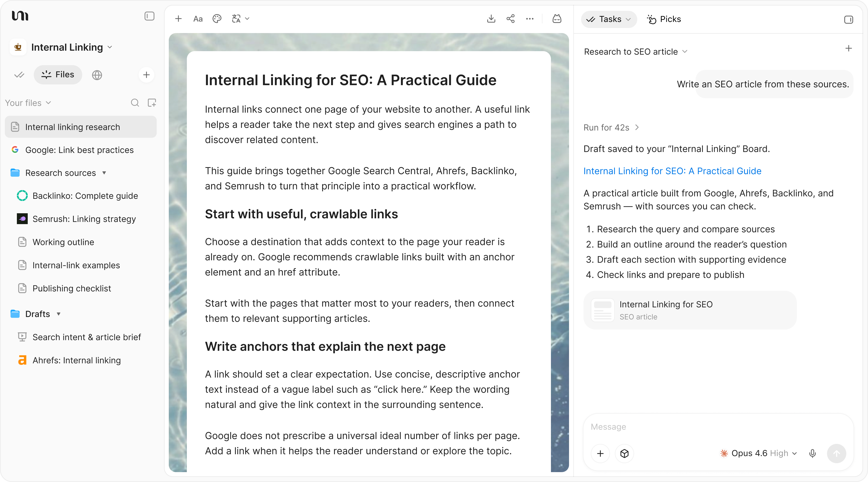Click the cube tools icon in message box
The width and height of the screenshot is (868, 482).
[624, 454]
